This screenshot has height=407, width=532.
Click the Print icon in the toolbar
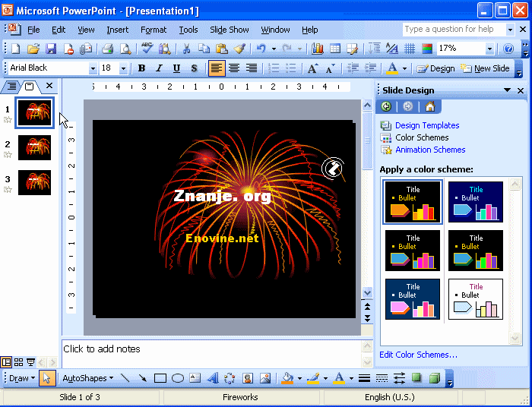point(108,49)
